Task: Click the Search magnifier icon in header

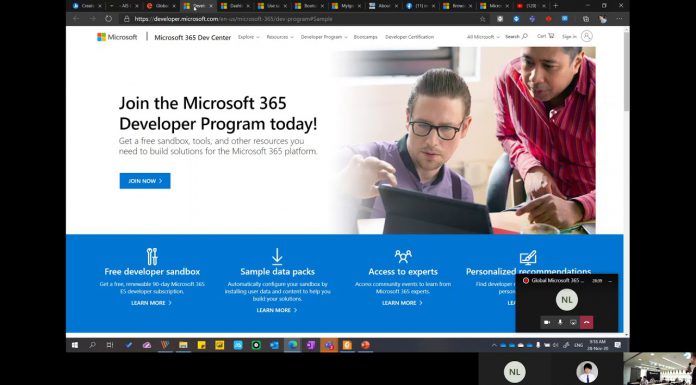Action: coord(525,36)
